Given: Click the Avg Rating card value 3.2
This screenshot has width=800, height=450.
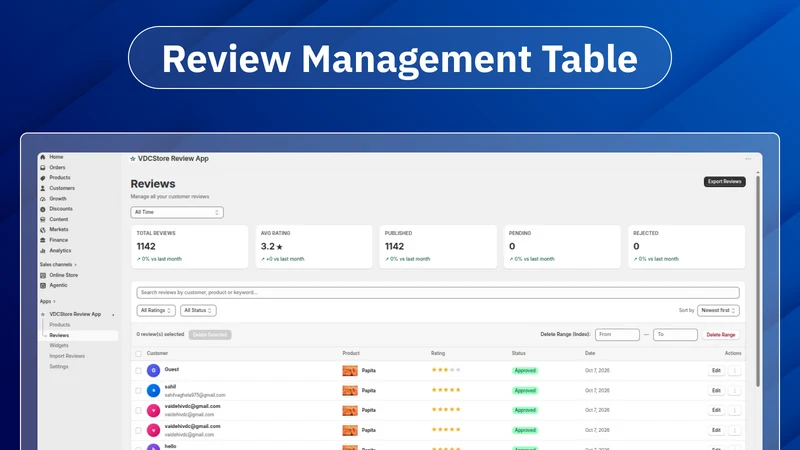Looking at the screenshot, I should click(271, 246).
